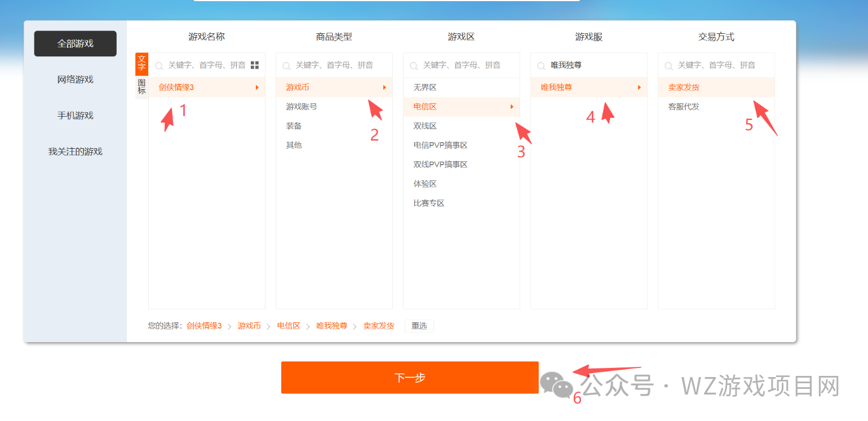Screen dimensions: 868x421
Task: Click the magnifier icon in 游戏区 column
Action: coord(414,65)
